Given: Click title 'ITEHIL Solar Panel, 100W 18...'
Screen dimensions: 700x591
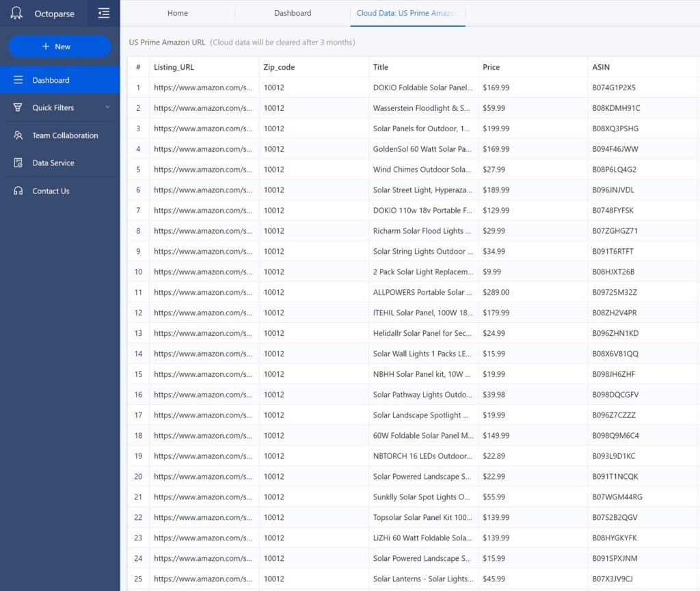Looking at the screenshot, I should (422, 313).
